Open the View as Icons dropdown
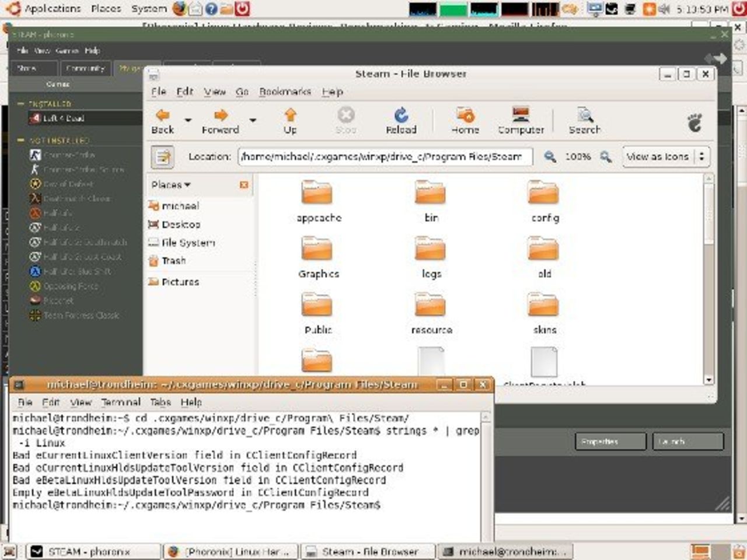 [665, 157]
